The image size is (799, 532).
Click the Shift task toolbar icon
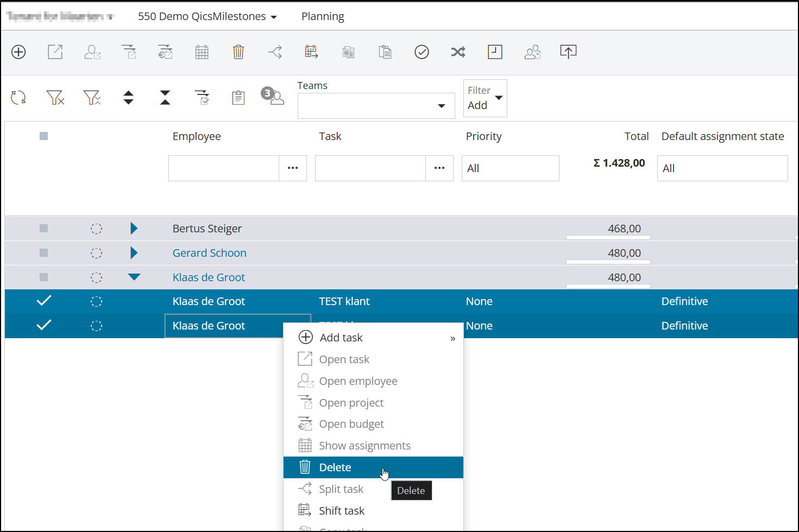tap(311, 52)
